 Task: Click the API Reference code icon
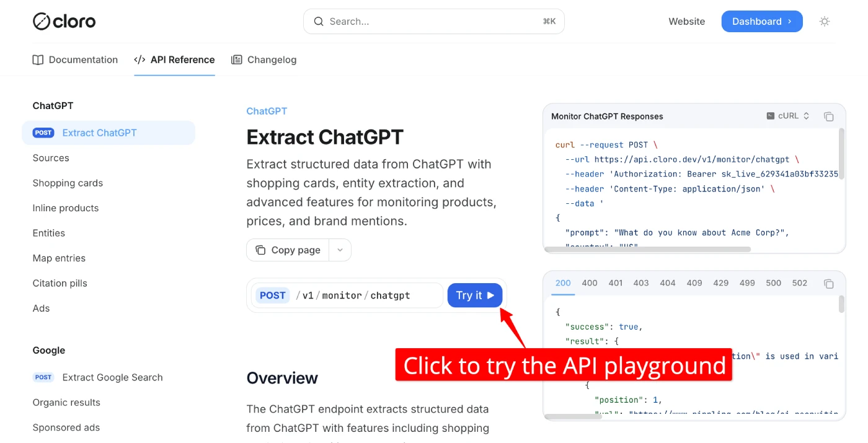(139, 59)
